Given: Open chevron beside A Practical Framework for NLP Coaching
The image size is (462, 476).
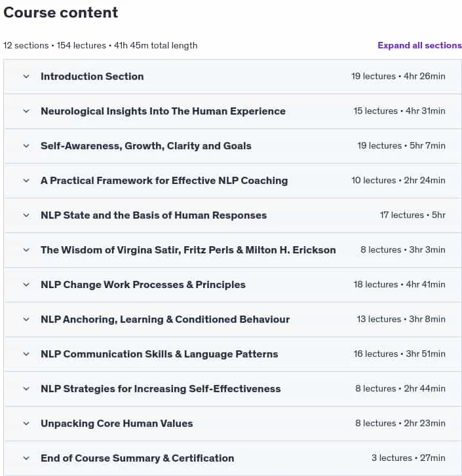Looking at the screenshot, I should pyautogui.click(x=26, y=181).
